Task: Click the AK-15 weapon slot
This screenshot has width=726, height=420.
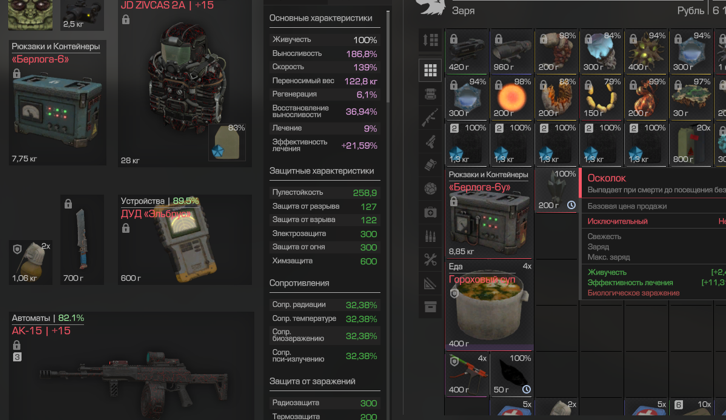Action: (x=132, y=366)
